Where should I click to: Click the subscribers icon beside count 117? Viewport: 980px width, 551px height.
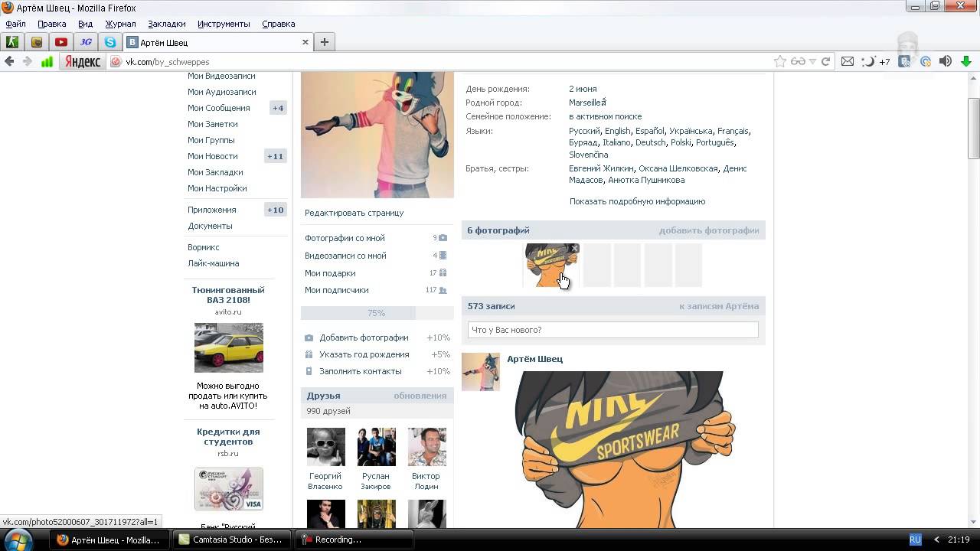[x=443, y=291]
